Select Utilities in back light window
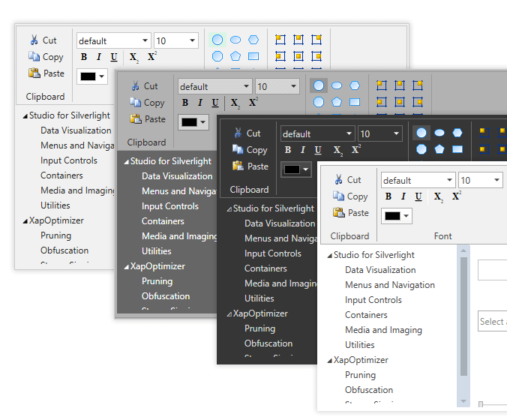507x420 pixels. click(55, 205)
